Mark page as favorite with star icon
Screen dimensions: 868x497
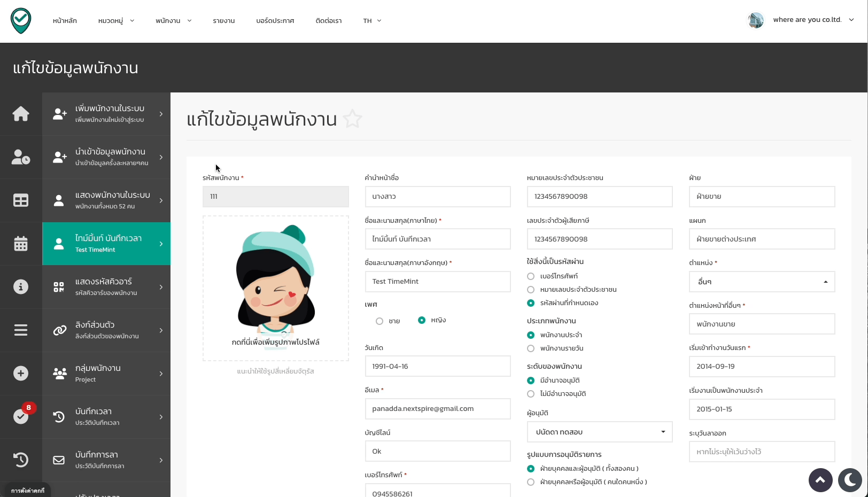tap(353, 119)
